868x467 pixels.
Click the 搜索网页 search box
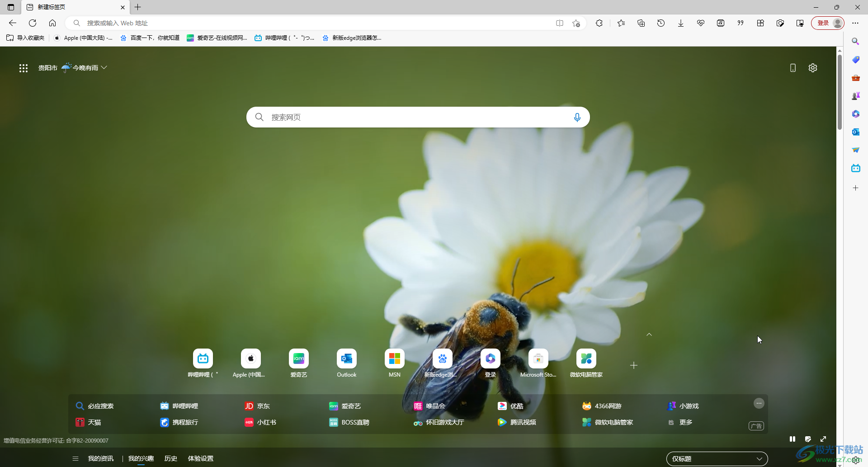418,117
